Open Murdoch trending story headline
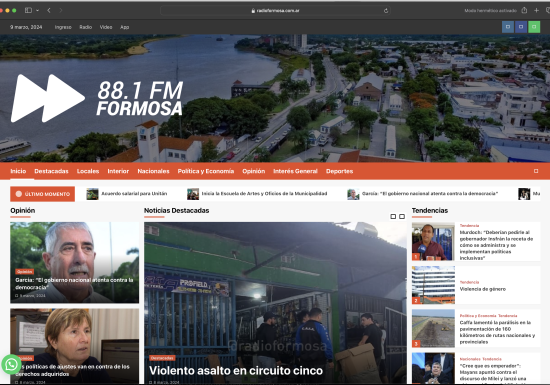This screenshot has height=385, width=550. 496,245
